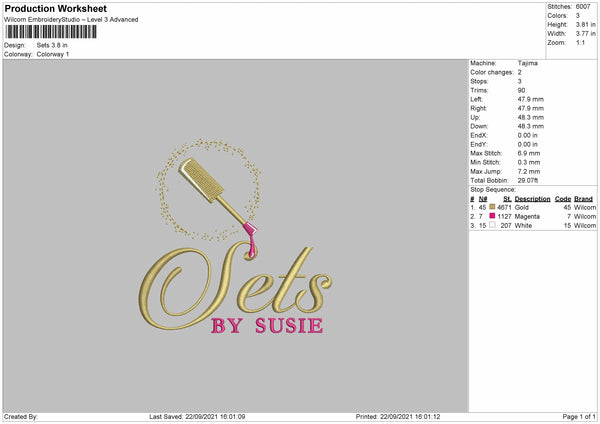This screenshot has height=424, width=600.
Task: Click the barcode under the worksheet title
Action: click(51, 32)
